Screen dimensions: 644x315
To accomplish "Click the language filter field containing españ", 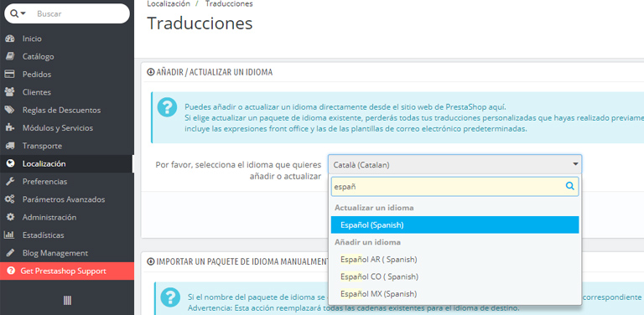I will [x=454, y=186].
